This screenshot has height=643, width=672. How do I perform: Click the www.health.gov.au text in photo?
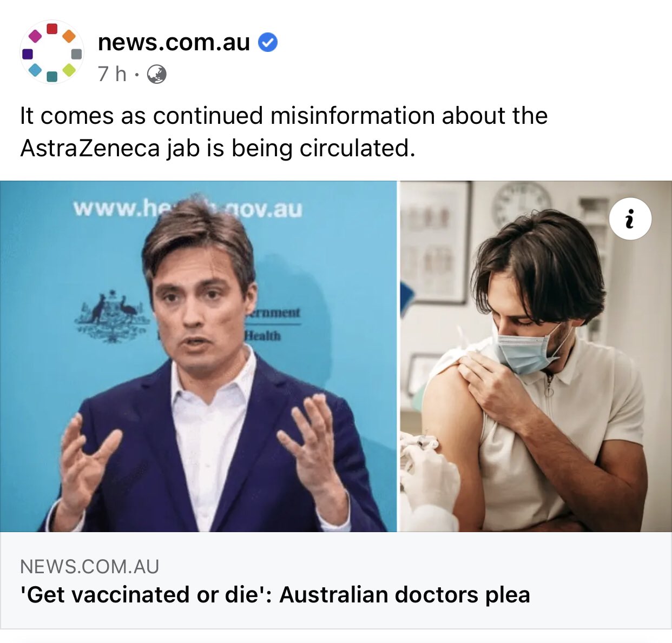pos(187,208)
